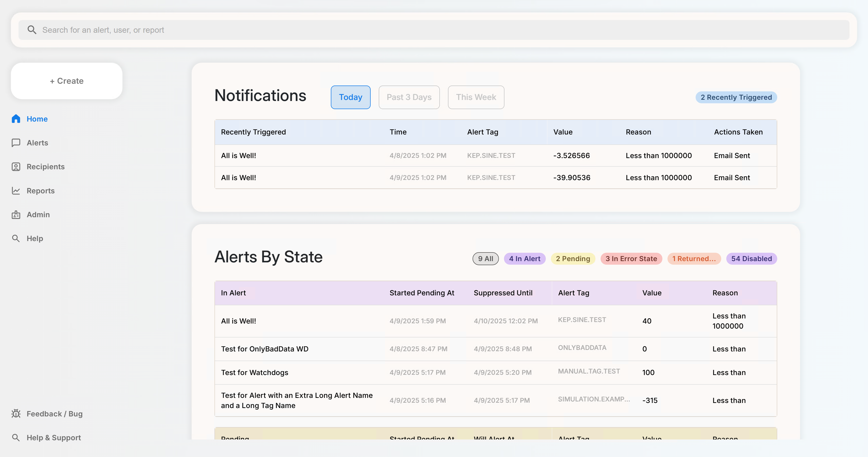Select the Admin badge icon
868x457 pixels.
point(16,214)
